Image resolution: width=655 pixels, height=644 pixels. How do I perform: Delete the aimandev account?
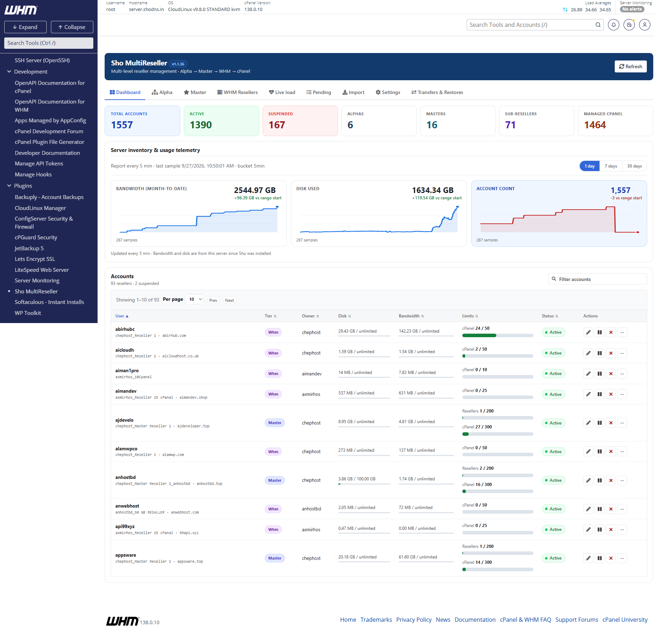[x=611, y=394]
